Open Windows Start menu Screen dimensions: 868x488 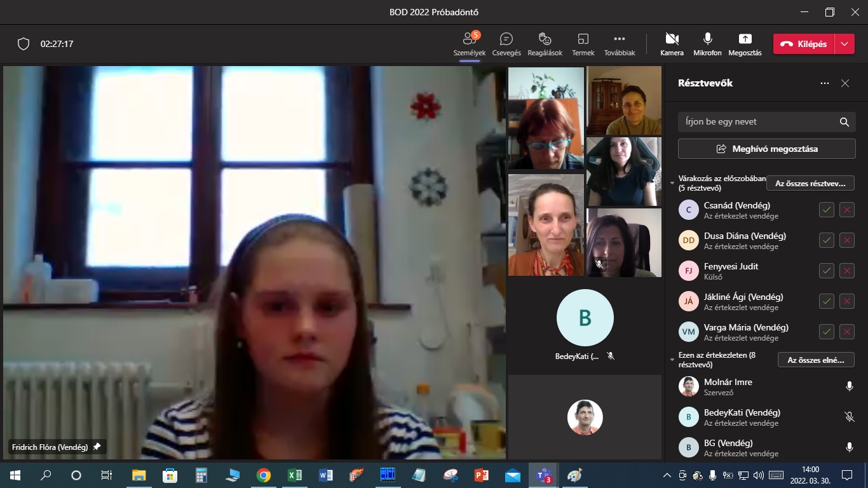(x=15, y=475)
